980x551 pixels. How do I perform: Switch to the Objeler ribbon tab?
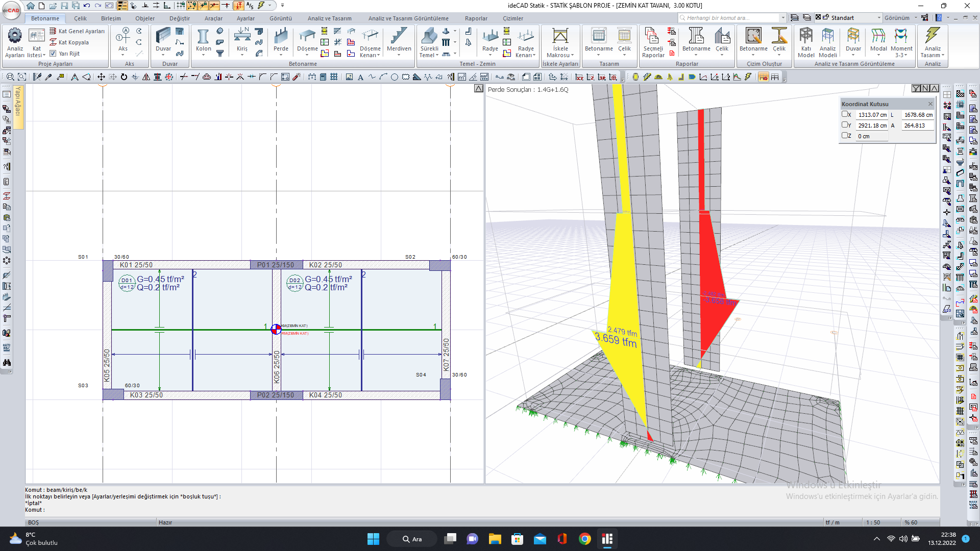(x=145, y=18)
